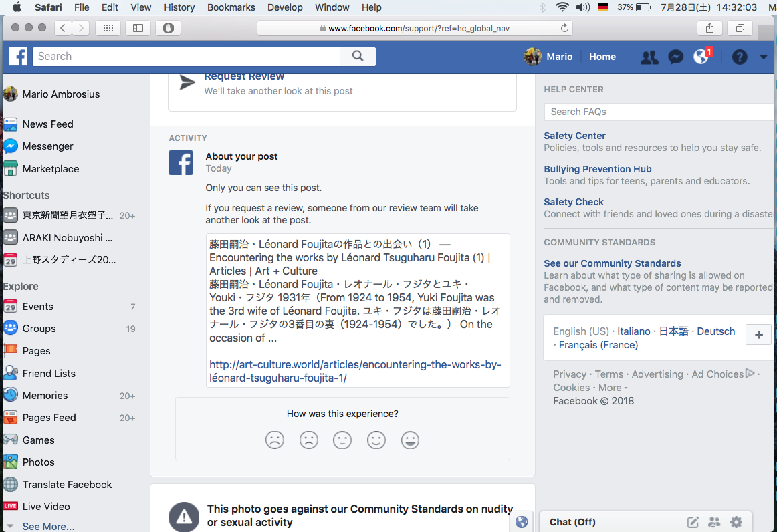Open Live Video in sidebar
This screenshot has height=532, width=777.
[46, 507]
